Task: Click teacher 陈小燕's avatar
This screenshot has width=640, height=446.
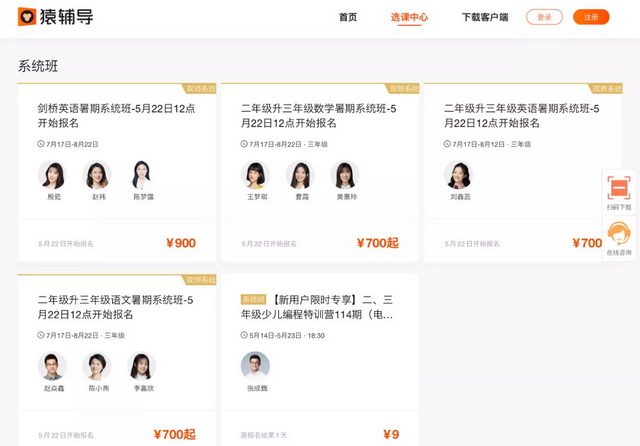Action: coord(98,366)
